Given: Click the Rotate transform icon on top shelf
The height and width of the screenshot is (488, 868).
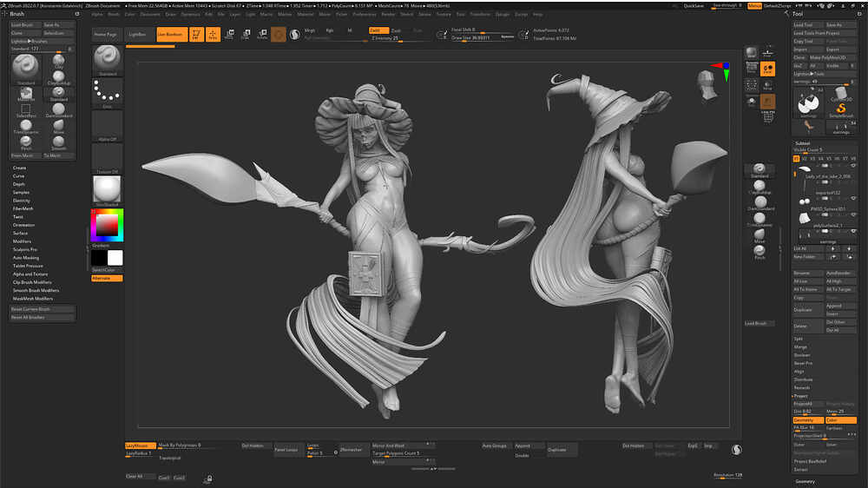Looking at the screenshot, I should tap(262, 35).
